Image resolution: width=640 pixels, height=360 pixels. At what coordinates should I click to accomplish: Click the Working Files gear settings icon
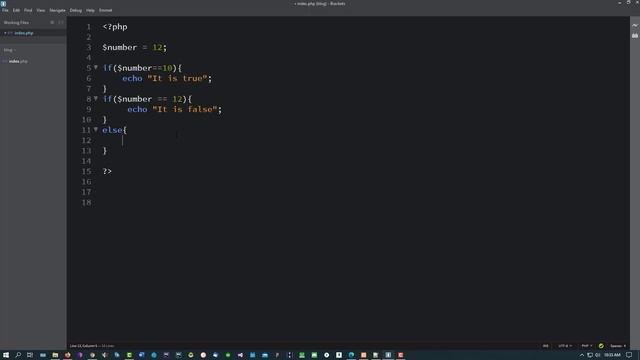52,22
